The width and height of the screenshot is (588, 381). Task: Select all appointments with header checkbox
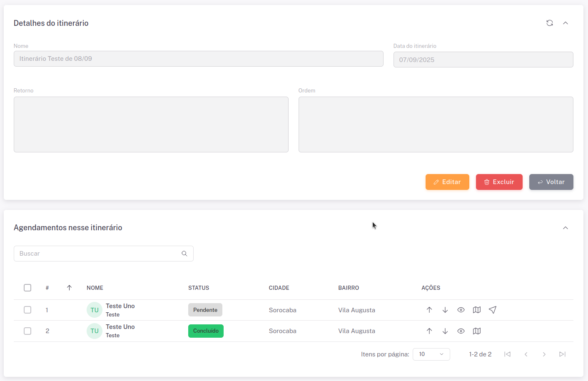pos(27,288)
